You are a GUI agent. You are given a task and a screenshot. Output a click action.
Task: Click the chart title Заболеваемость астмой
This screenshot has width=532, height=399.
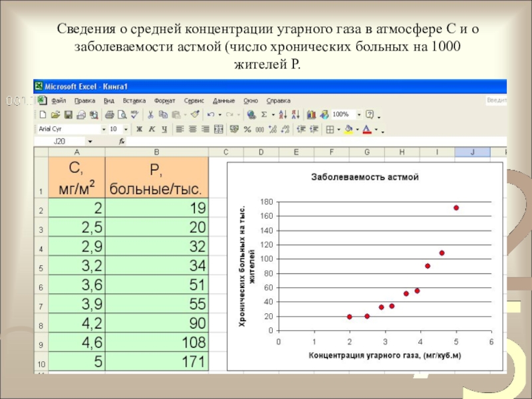[x=365, y=177]
